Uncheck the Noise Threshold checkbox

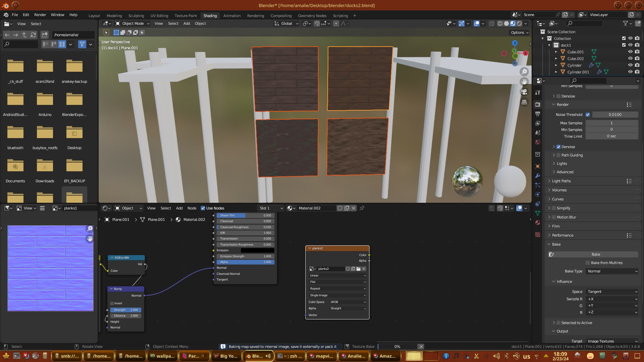tap(588, 115)
